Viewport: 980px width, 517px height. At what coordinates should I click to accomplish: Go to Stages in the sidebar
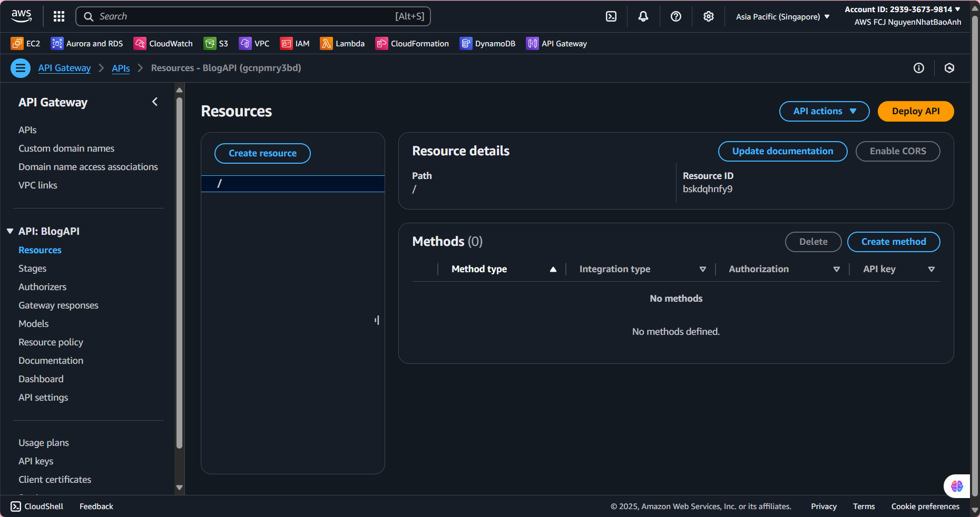(x=33, y=269)
